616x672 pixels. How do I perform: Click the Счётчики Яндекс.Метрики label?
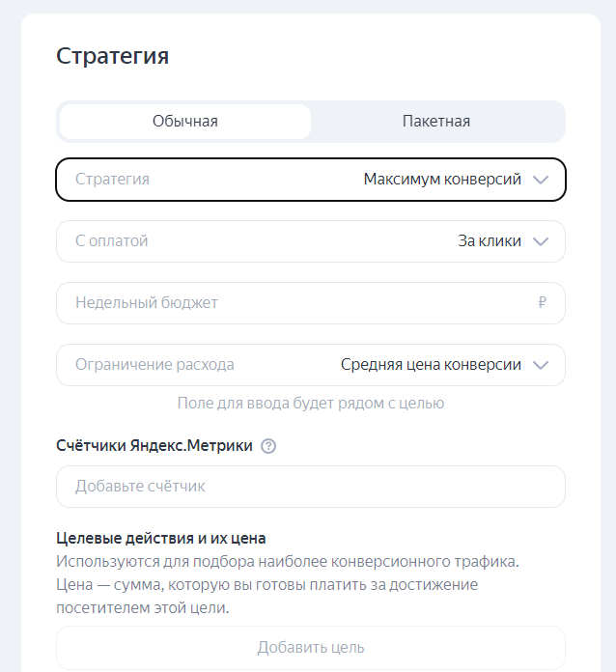[x=154, y=446]
